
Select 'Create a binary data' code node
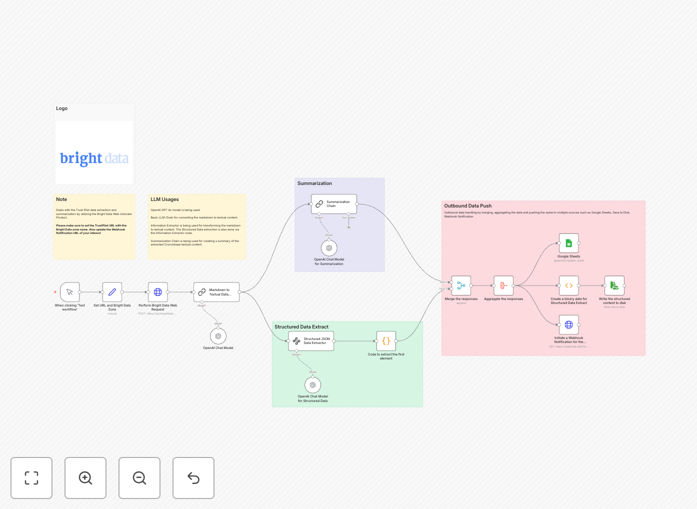tap(569, 285)
